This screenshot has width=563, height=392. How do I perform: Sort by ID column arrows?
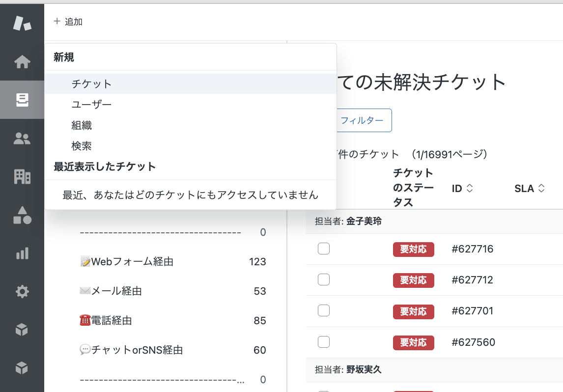click(470, 188)
